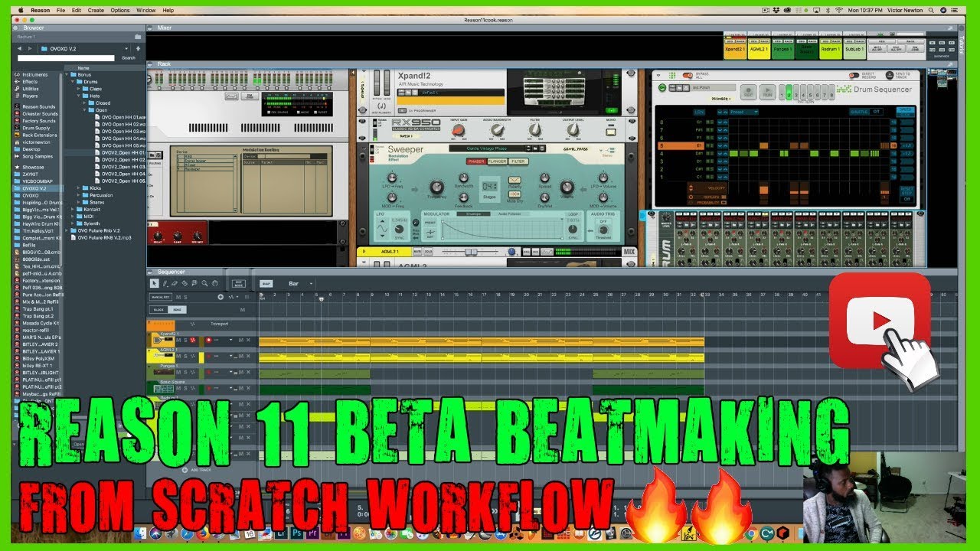Solo the AGML2 1 sequencer track
The image size is (980, 551).
tap(185, 356)
